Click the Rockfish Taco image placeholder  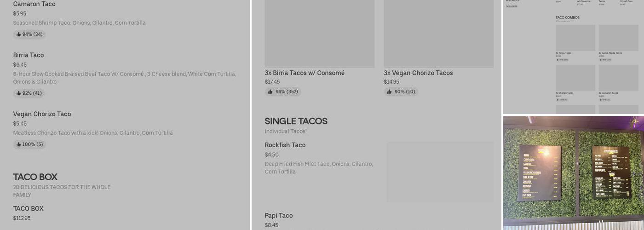(x=440, y=172)
